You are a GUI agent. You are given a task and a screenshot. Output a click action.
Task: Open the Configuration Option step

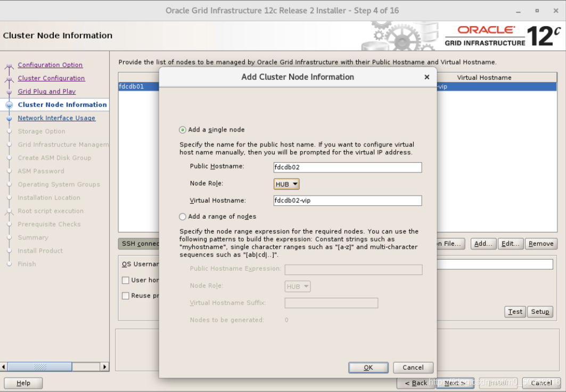[50, 65]
